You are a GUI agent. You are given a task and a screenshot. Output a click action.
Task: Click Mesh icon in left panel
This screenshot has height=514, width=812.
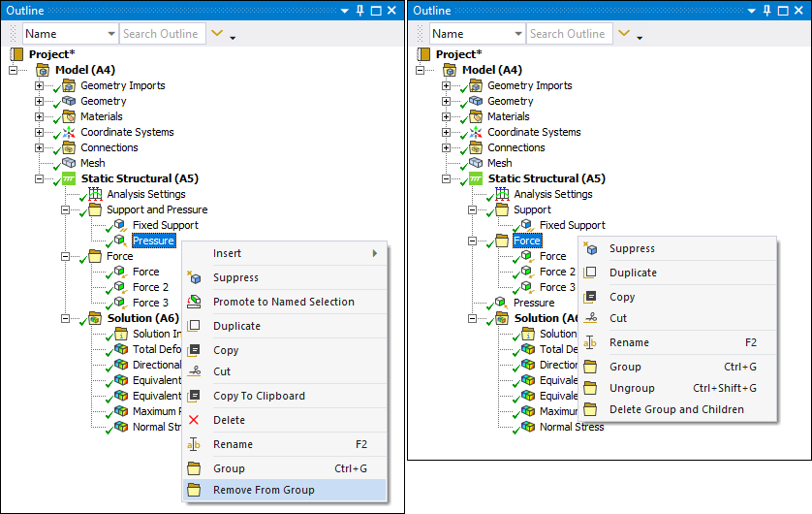coord(69,163)
